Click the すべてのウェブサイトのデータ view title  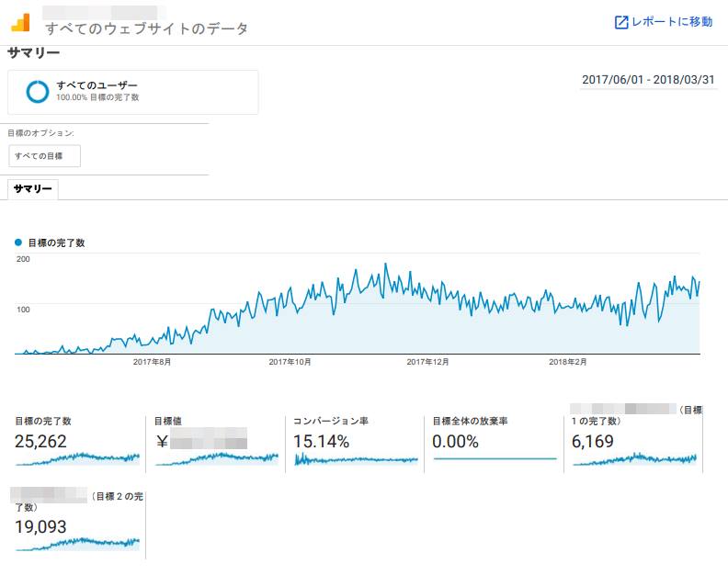pyautogui.click(x=146, y=28)
